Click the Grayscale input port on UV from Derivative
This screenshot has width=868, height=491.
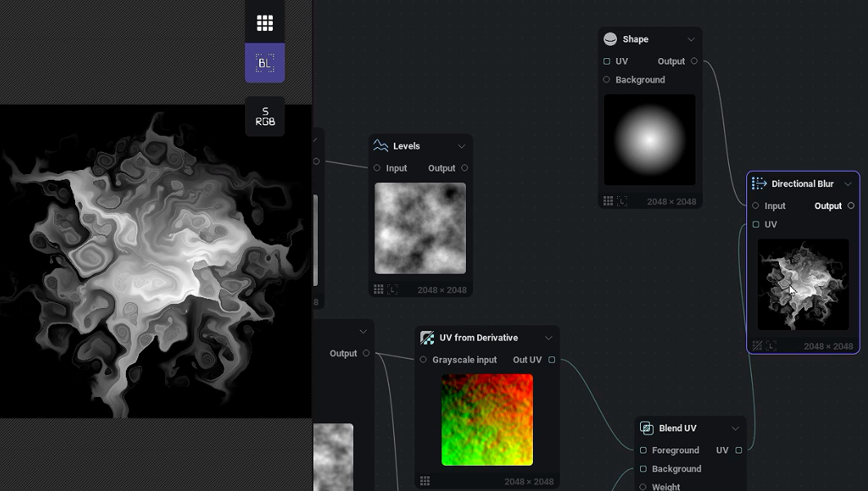(x=423, y=359)
